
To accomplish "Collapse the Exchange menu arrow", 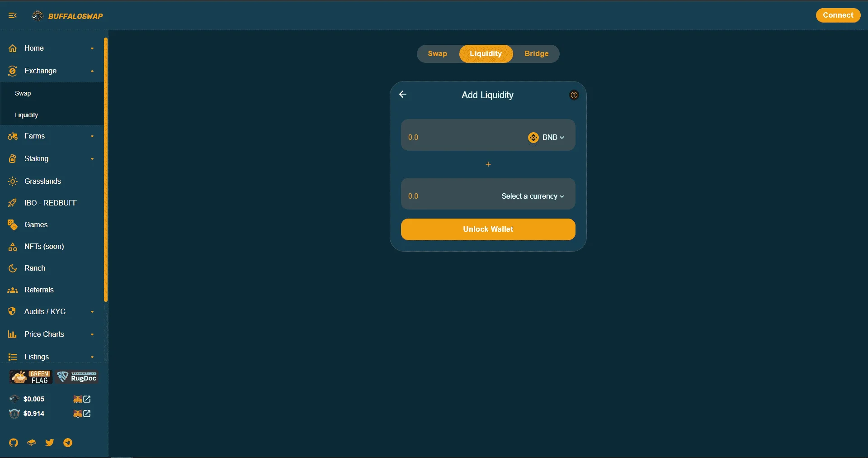I will (92, 71).
